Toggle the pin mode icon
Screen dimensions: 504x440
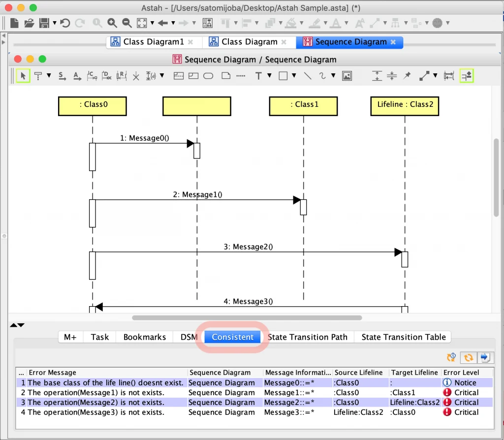click(x=407, y=75)
